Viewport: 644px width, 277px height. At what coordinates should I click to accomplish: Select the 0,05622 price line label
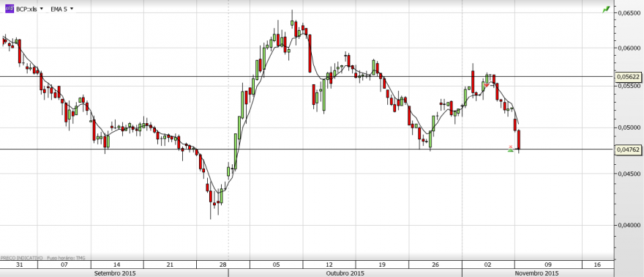(x=629, y=77)
